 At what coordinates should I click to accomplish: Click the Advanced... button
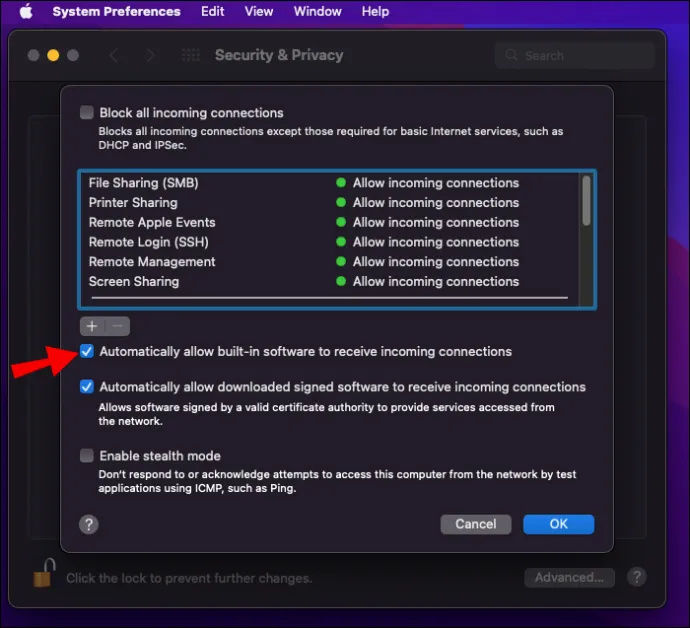tap(569, 577)
